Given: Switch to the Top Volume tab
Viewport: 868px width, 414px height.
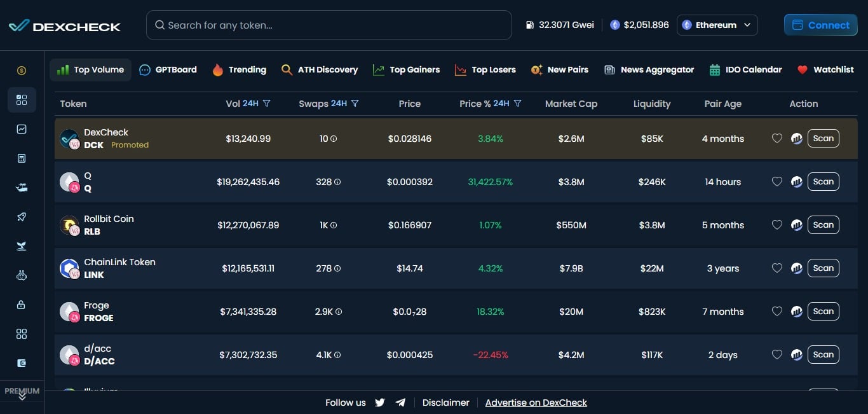Looking at the screenshot, I should (x=90, y=70).
